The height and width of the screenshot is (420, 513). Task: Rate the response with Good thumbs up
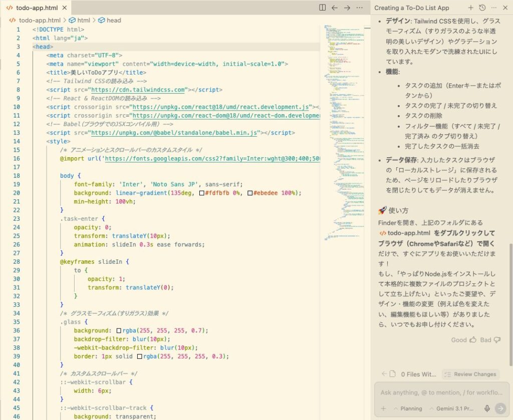[464, 340]
